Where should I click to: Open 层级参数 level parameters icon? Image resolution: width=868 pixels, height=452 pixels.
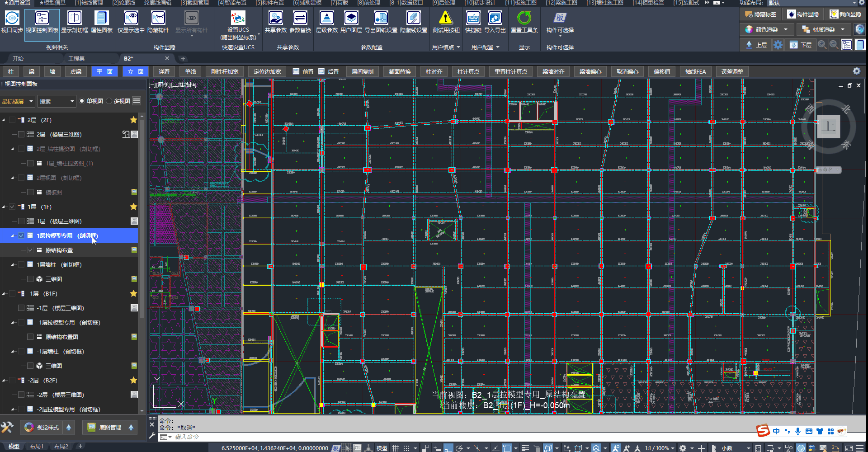(326, 18)
